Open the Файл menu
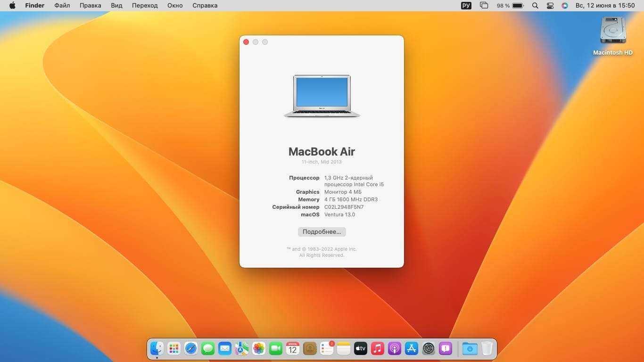This screenshot has height=362, width=644. click(62, 6)
